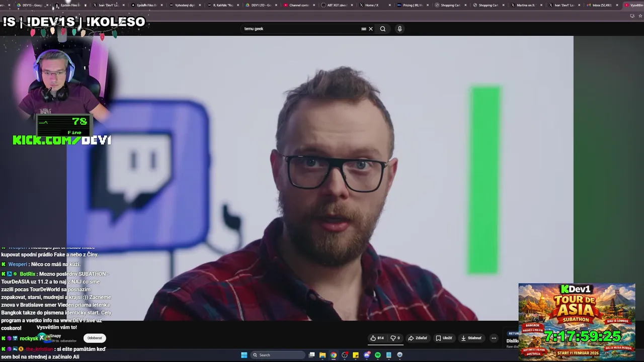The image size is (644, 362).
Task: Open the dark round icon beside Chrome
Action: (345, 355)
